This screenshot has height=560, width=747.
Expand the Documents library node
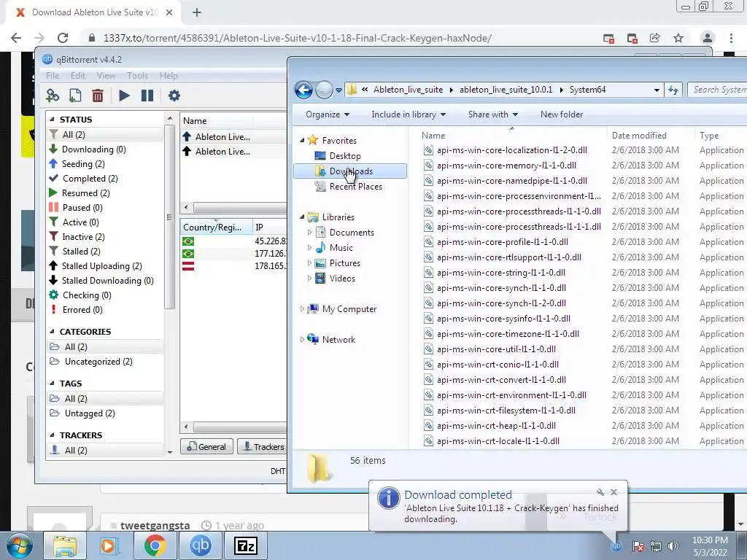click(x=309, y=233)
